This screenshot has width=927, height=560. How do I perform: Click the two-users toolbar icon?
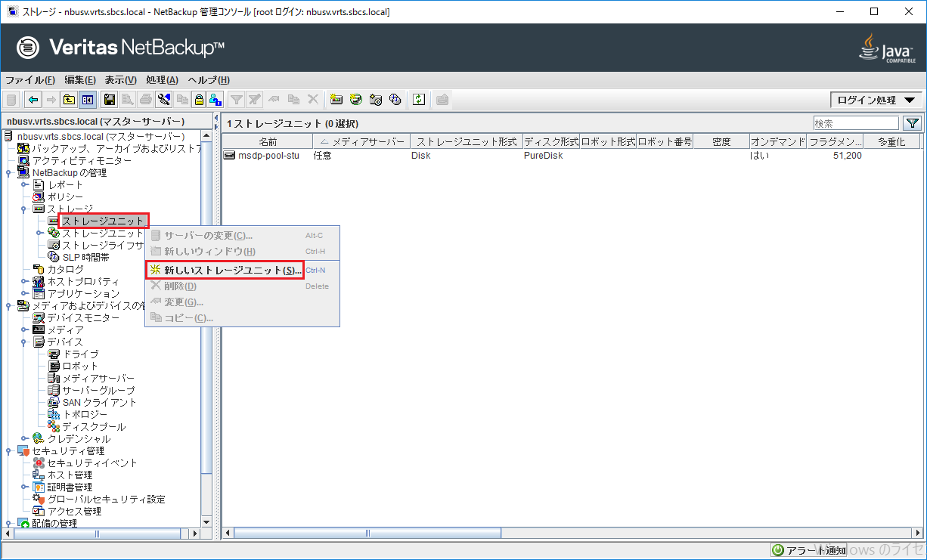(215, 100)
